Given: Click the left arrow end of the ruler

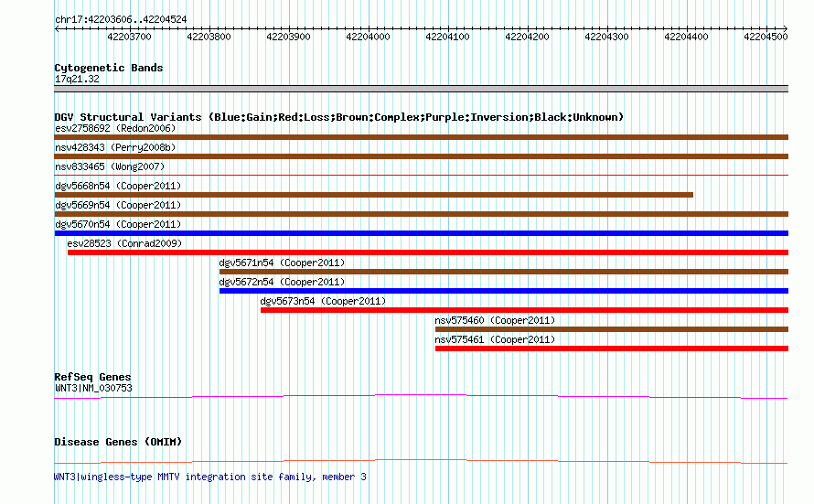Looking at the screenshot, I should (x=57, y=29).
